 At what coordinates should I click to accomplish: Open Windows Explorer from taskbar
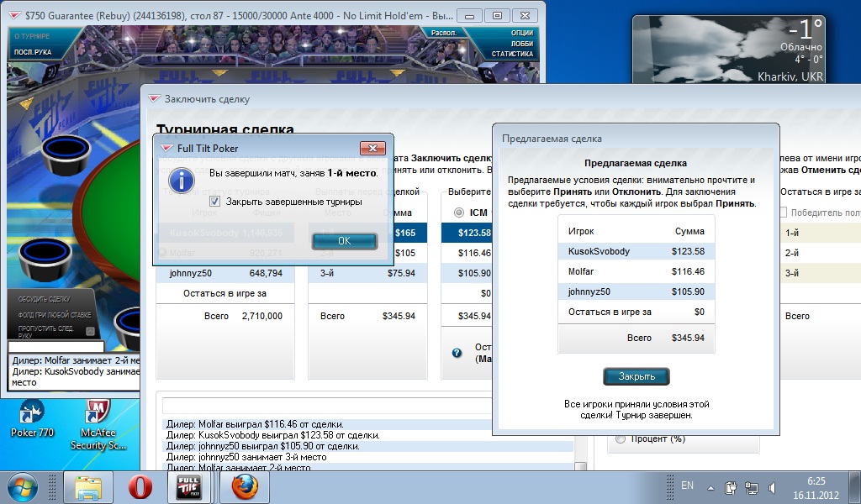click(87, 487)
